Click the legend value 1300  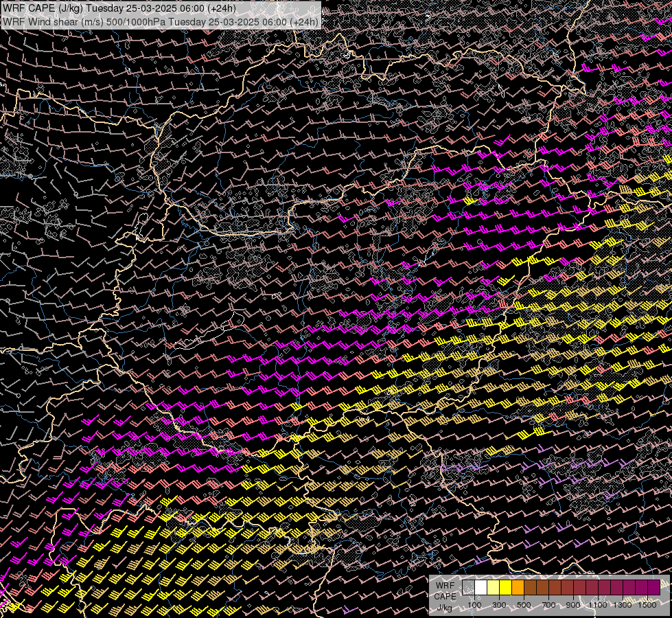pos(623,605)
